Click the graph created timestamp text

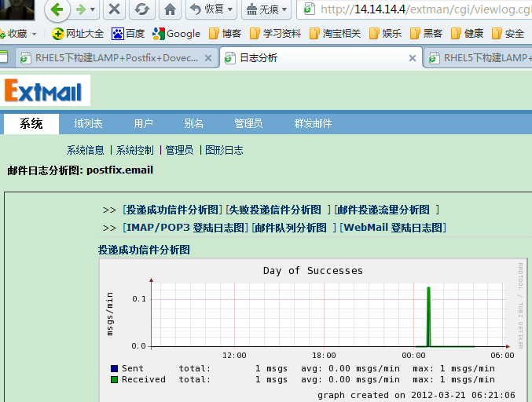[x=416, y=395]
